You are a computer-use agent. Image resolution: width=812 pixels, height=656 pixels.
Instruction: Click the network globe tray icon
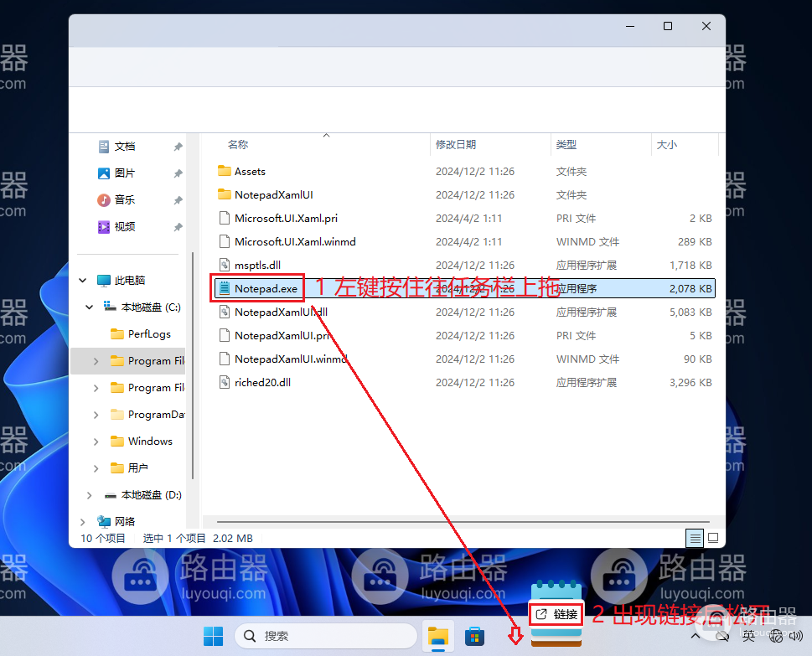(x=776, y=636)
